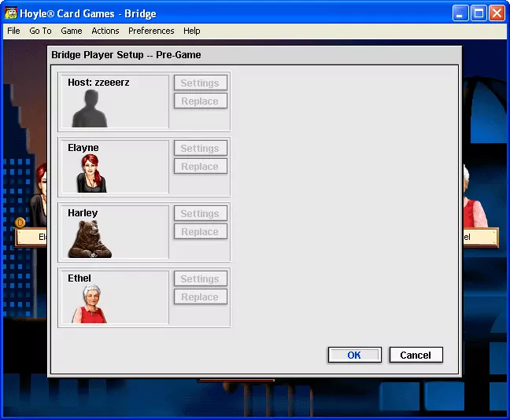Click the Hoyle Card Games title bar icon

[11, 13]
